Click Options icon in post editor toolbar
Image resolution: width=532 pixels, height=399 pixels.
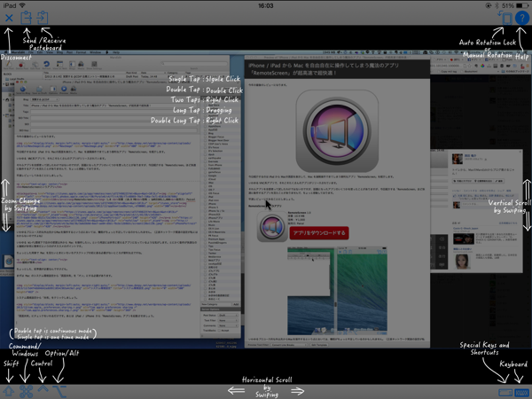click(x=53, y=90)
